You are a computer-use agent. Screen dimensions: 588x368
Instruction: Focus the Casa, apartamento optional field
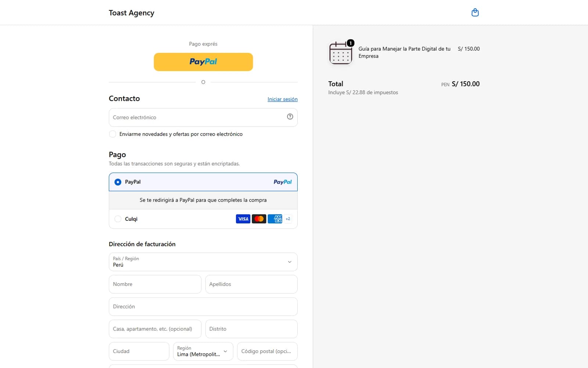click(x=155, y=329)
